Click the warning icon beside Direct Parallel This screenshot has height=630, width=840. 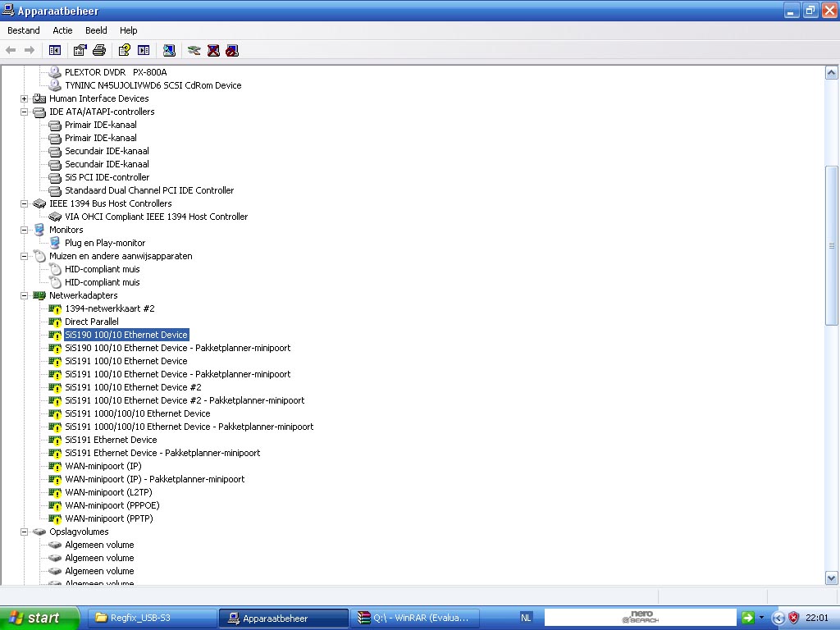pyautogui.click(x=55, y=322)
